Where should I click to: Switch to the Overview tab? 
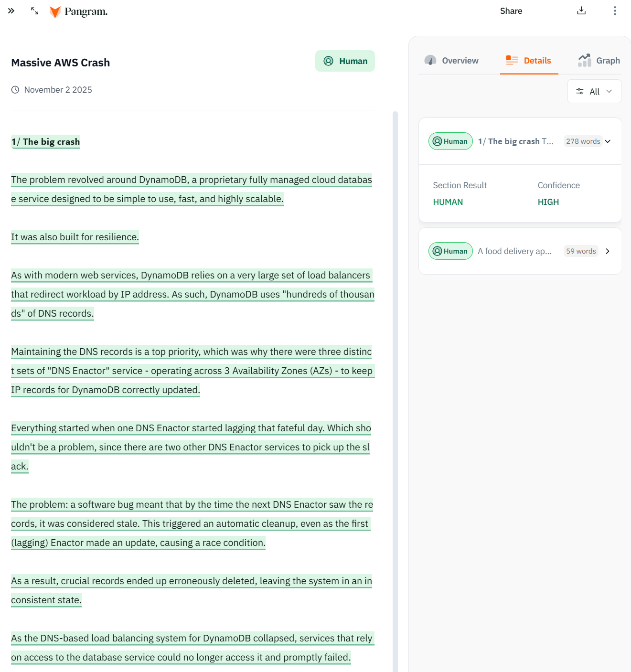(x=459, y=60)
